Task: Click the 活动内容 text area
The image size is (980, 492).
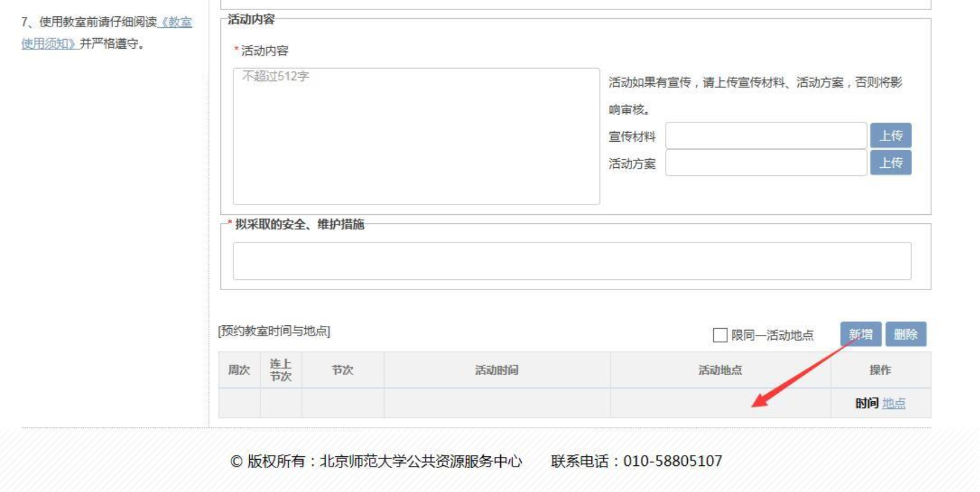Action: (x=416, y=136)
